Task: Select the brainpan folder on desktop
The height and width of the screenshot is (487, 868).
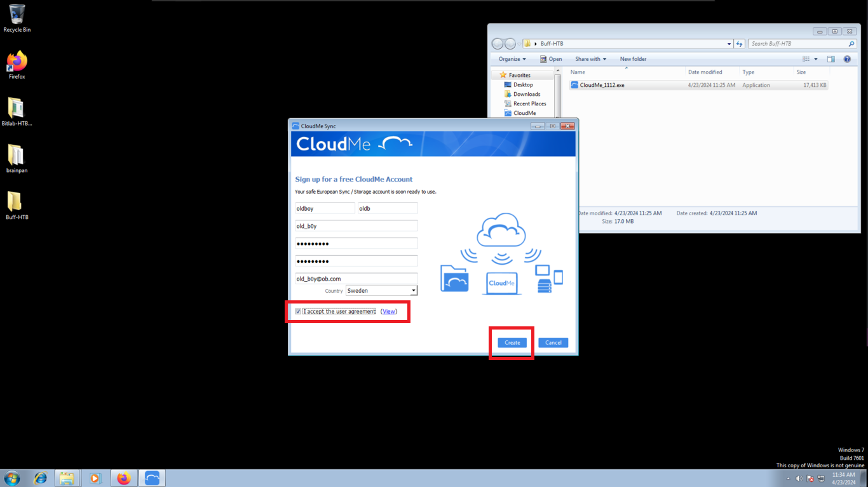Action: pyautogui.click(x=17, y=159)
